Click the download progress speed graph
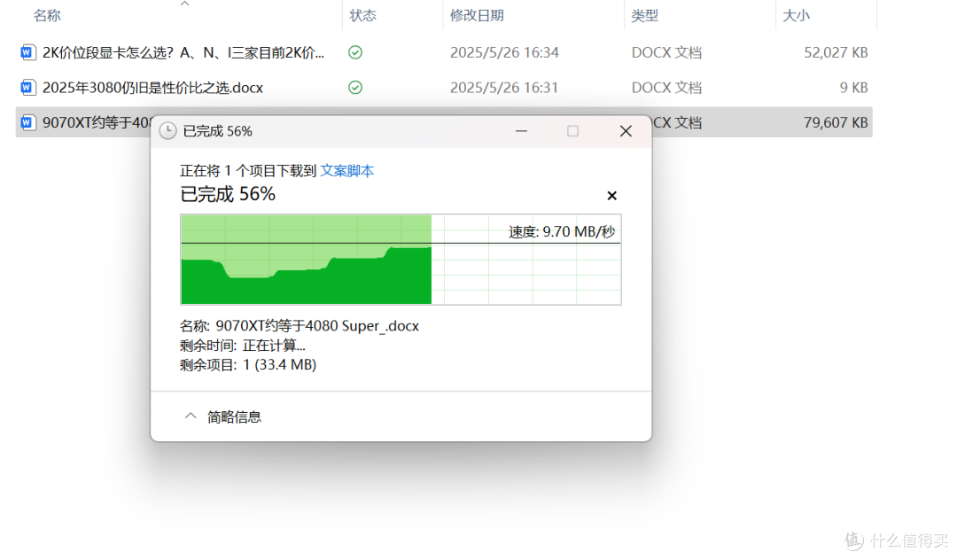The height and width of the screenshot is (560, 957). [x=401, y=260]
